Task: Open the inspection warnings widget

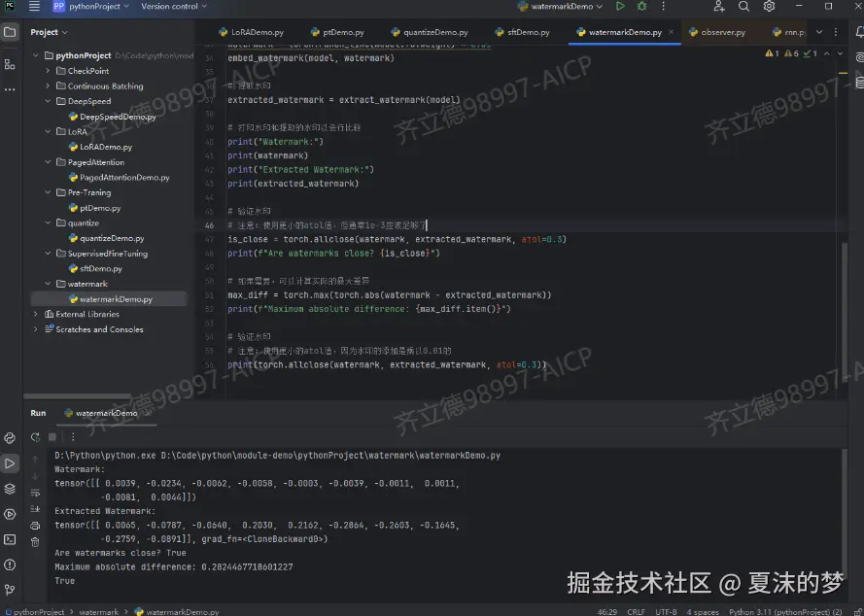Action: 791,53
